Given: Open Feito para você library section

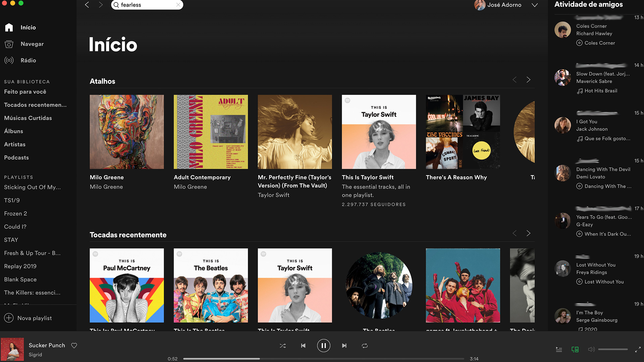Looking at the screenshot, I should 25,92.
